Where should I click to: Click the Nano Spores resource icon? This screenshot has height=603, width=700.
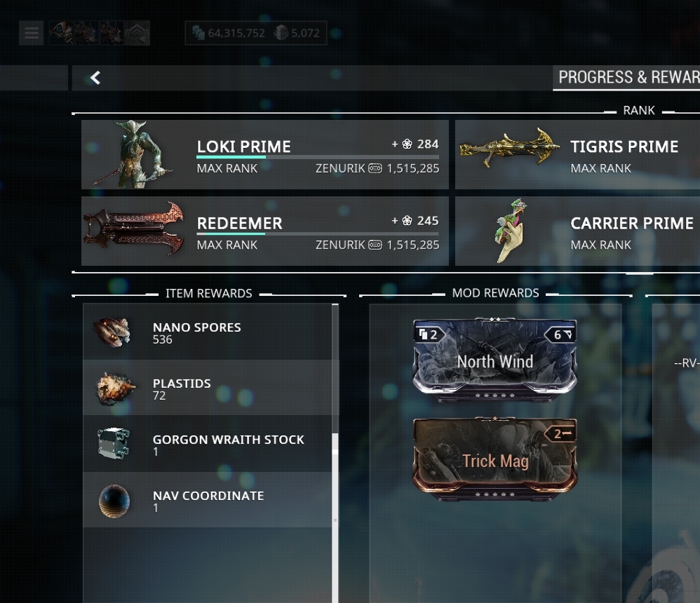112,332
